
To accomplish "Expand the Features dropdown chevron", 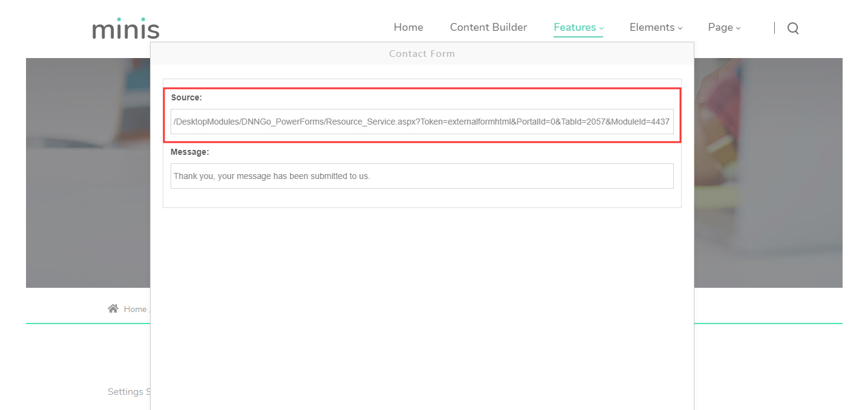I will click(x=601, y=28).
